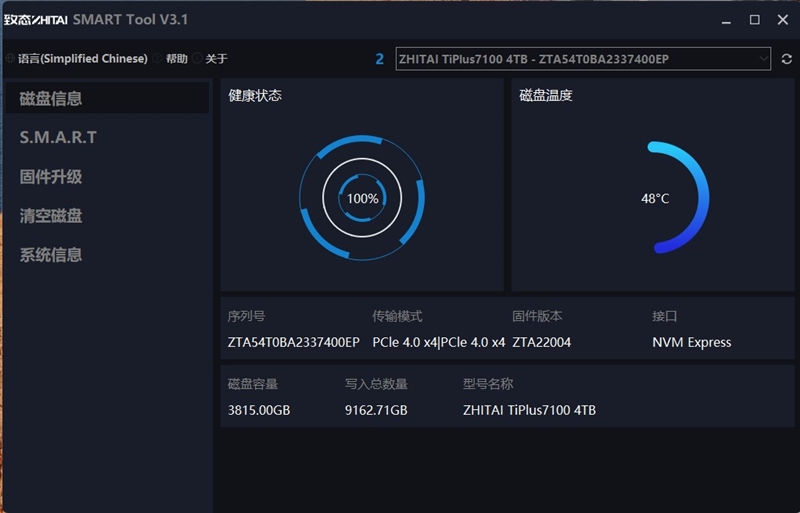The image size is (800, 513).
Task: Open the 清空磁盘 erase disk tab
Action: 51,216
